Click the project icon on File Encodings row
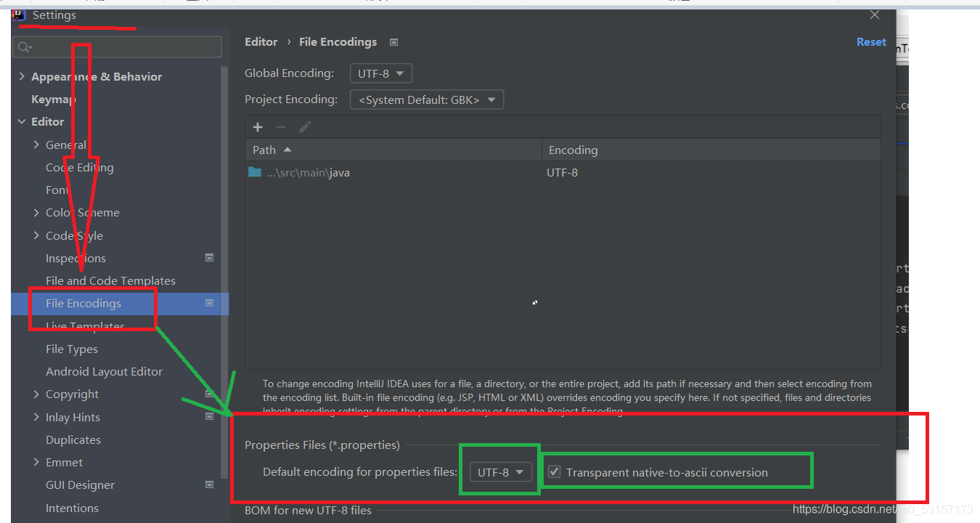Screen dimensions: 980x523 pos(209,303)
